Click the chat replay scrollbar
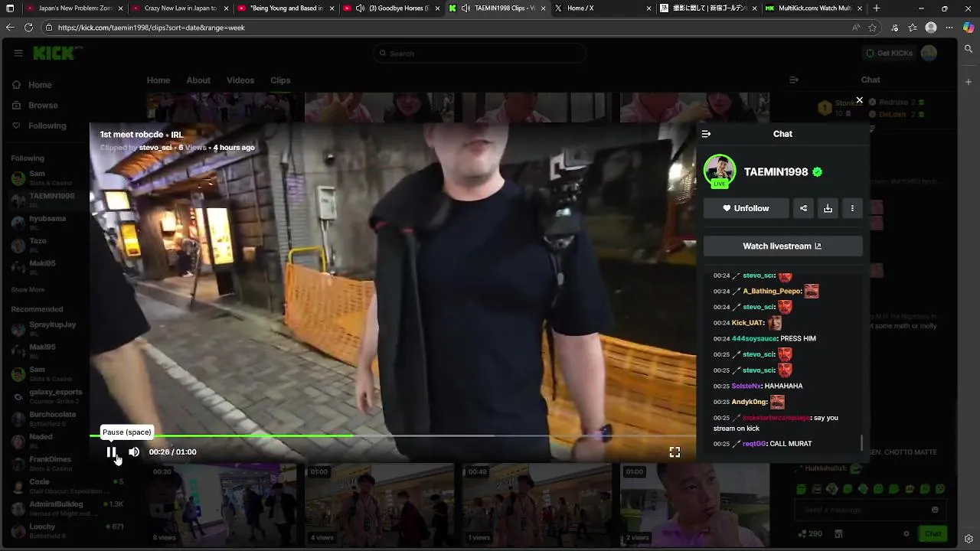Image resolution: width=980 pixels, height=551 pixels. coord(861,442)
